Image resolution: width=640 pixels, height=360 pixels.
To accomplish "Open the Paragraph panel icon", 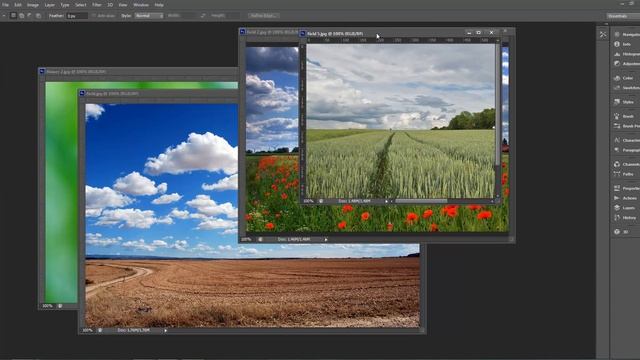I will coord(617,150).
